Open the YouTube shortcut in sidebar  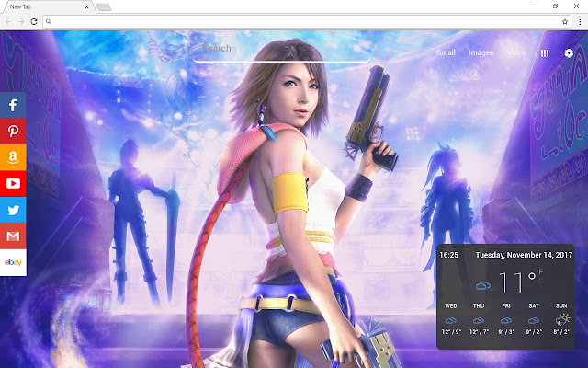coord(13,184)
